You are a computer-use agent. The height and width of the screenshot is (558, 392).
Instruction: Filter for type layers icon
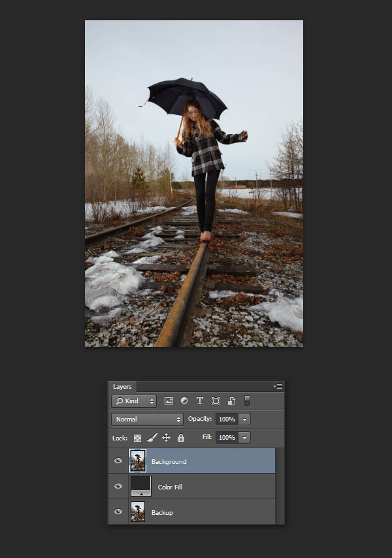[200, 401]
